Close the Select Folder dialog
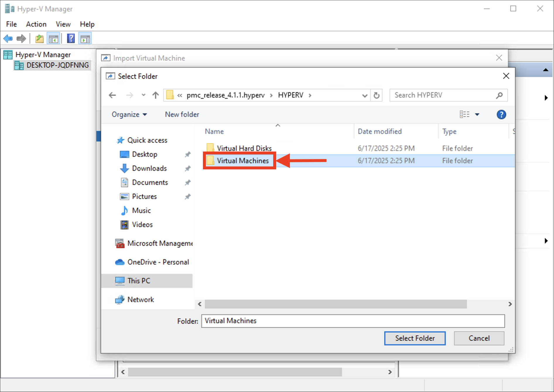Screen dimensions: 554x392 [x=506, y=76]
